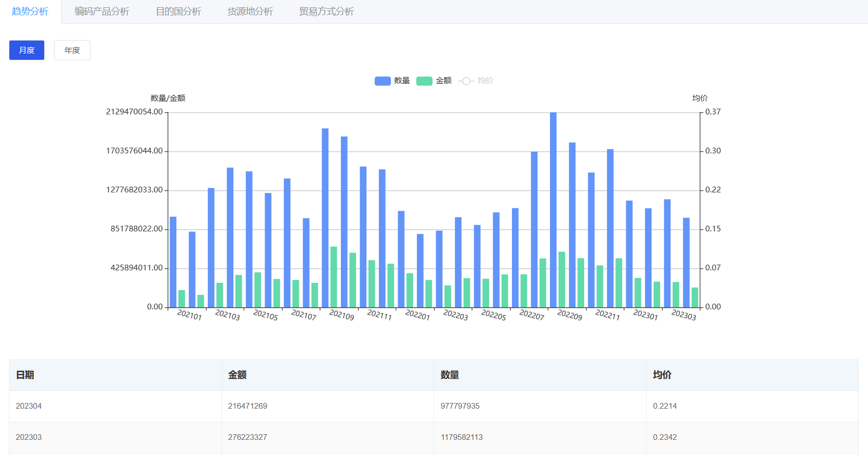
Task: Click the green 金额 legend swatch
Action: 424,81
